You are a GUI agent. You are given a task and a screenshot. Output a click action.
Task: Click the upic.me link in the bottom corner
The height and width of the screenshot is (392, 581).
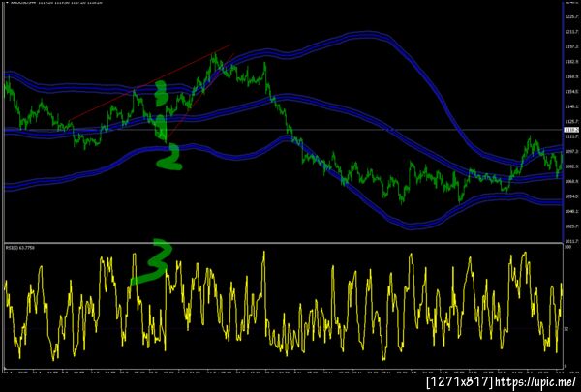coord(536,381)
